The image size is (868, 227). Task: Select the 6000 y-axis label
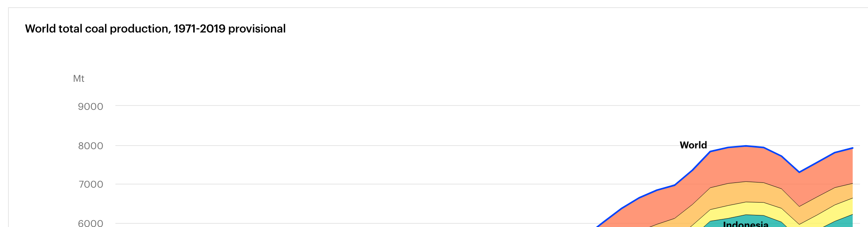coord(91,223)
